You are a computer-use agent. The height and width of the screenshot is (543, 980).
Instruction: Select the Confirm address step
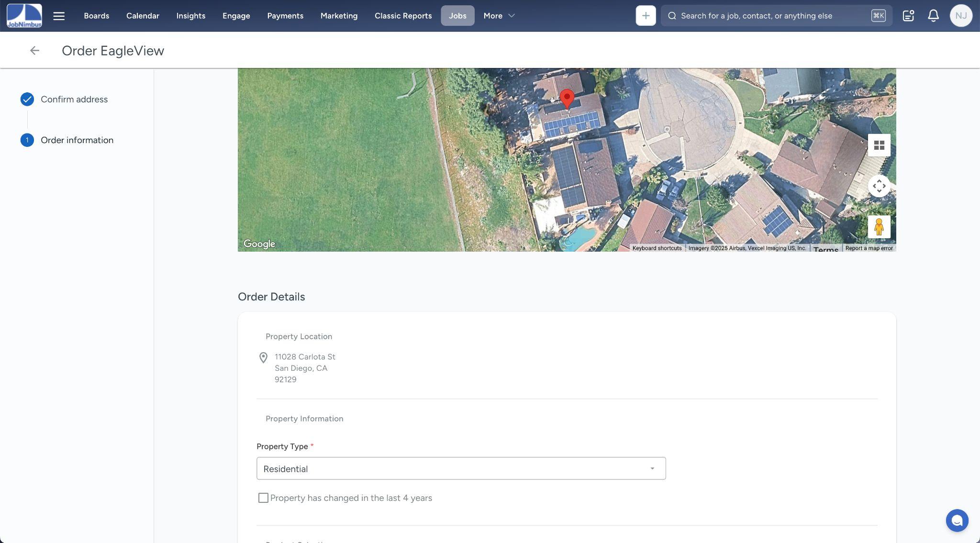coord(74,100)
